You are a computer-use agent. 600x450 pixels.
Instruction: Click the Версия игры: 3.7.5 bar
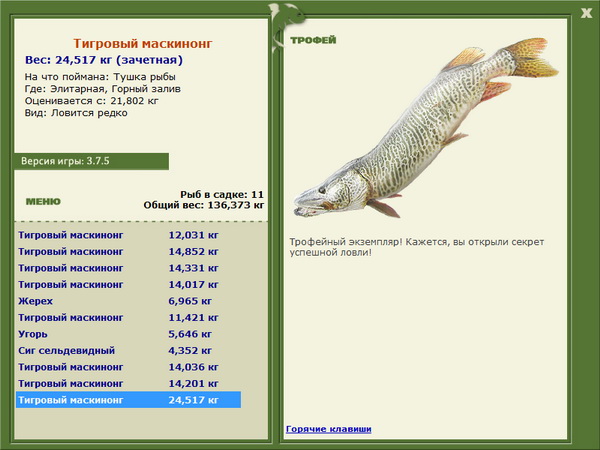(x=91, y=161)
